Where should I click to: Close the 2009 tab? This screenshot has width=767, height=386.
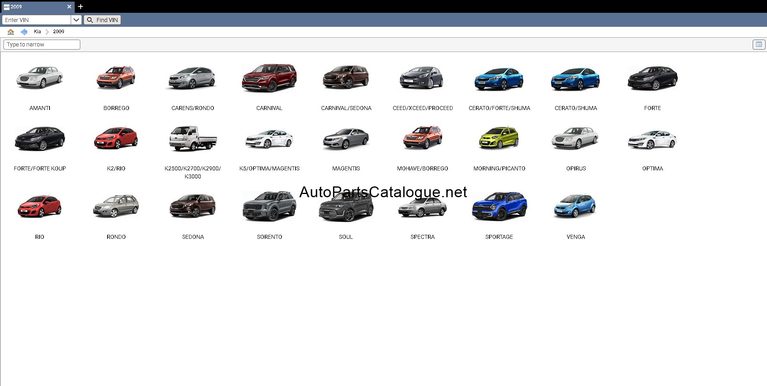coord(69,7)
